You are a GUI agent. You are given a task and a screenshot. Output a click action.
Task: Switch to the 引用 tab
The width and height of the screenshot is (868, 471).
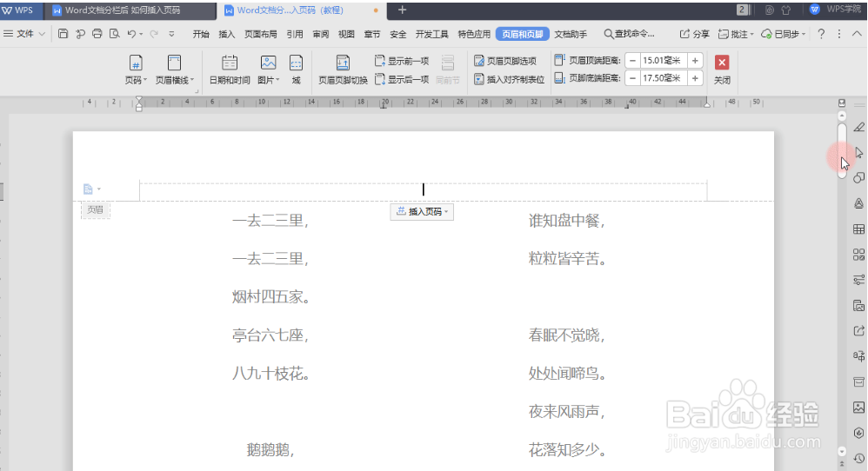[295, 34]
